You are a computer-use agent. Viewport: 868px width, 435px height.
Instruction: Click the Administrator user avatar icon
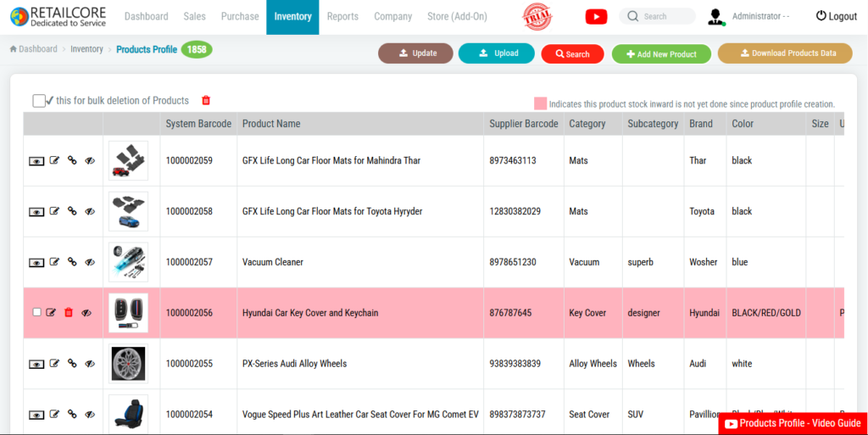tap(716, 17)
